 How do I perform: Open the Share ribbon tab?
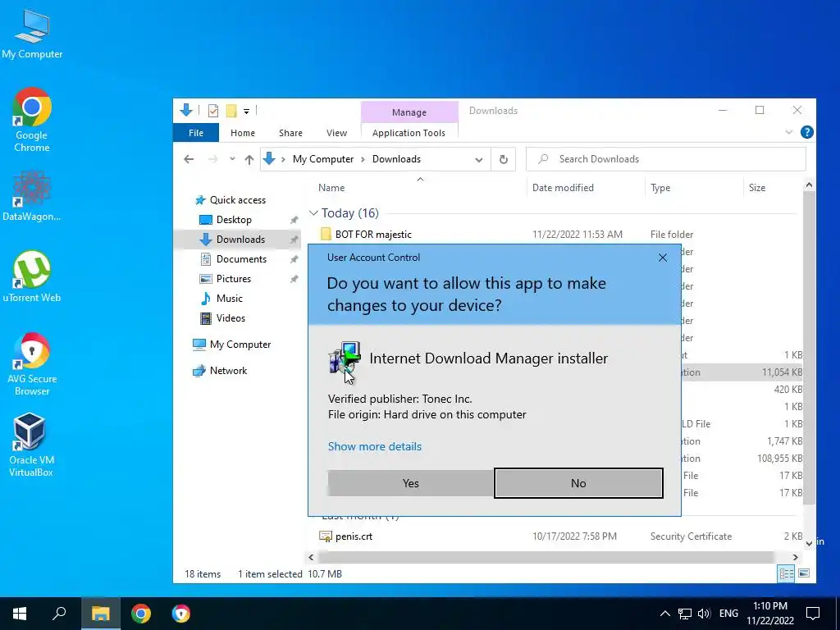(x=290, y=133)
